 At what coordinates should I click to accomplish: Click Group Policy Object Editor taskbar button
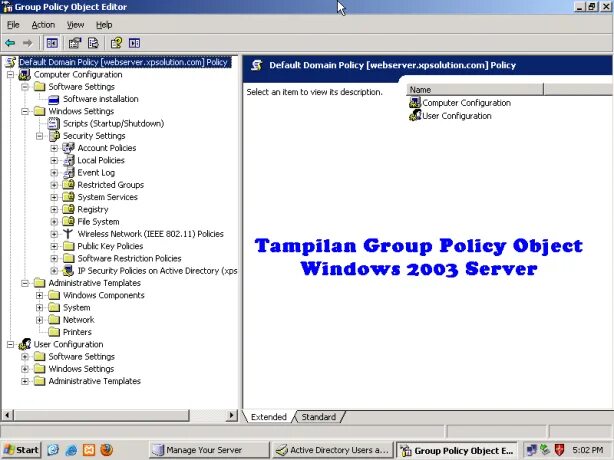coord(457,451)
